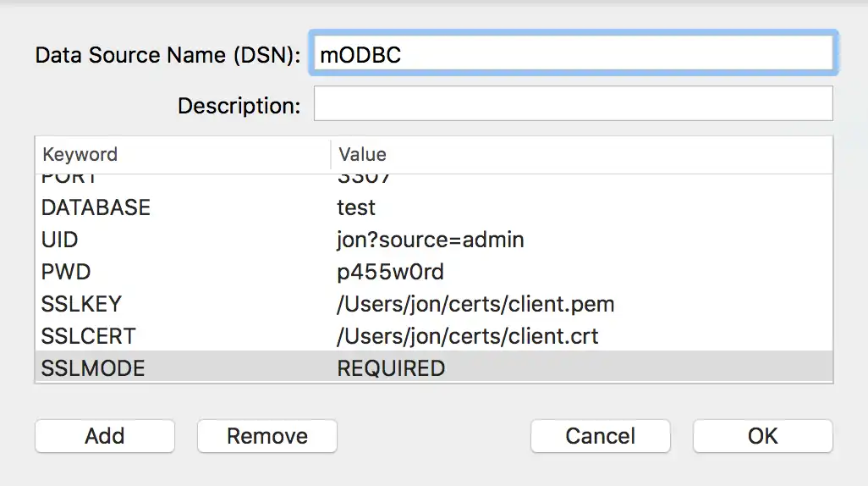868x486 pixels.
Task: Select the DATABASE keyword cell
Action: coord(96,207)
